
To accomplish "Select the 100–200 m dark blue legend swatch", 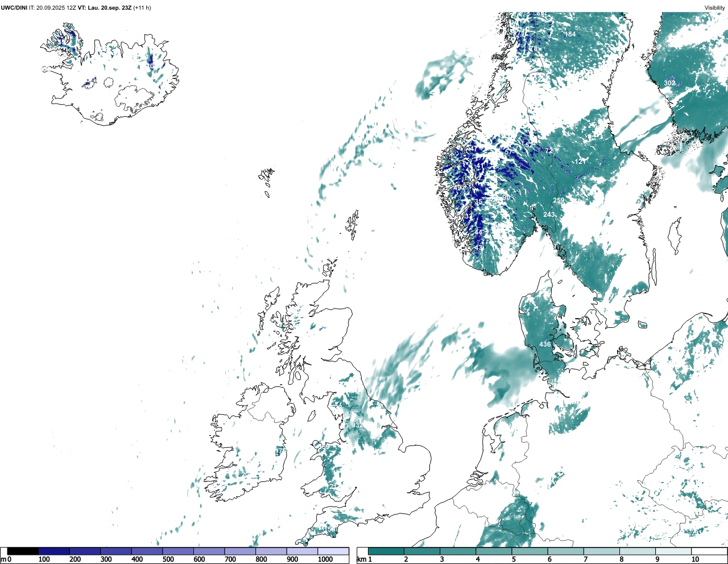I will [54, 551].
